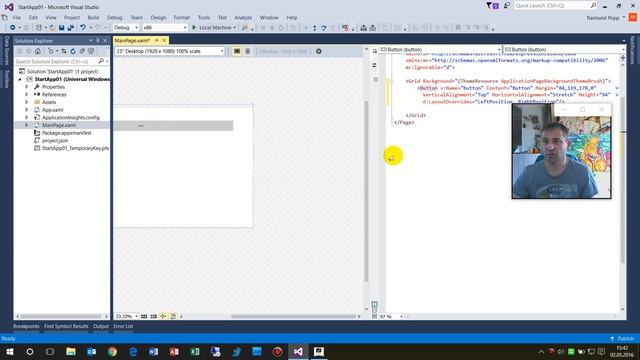640x360 pixels.
Task: Collapse the StartApp01 project node
Action: pos(20,79)
